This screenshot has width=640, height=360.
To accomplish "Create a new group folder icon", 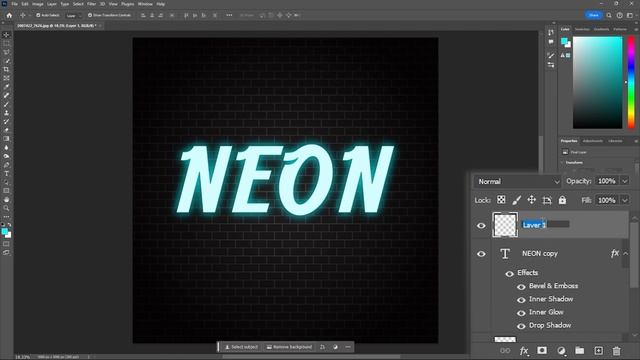I will pos(580,351).
